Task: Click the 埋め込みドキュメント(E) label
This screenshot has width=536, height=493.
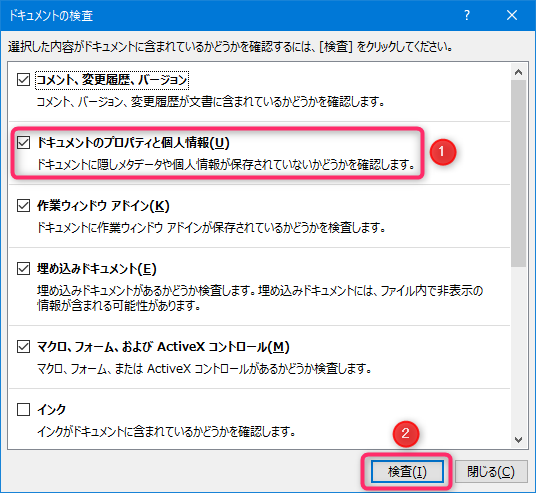Action: click(97, 269)
